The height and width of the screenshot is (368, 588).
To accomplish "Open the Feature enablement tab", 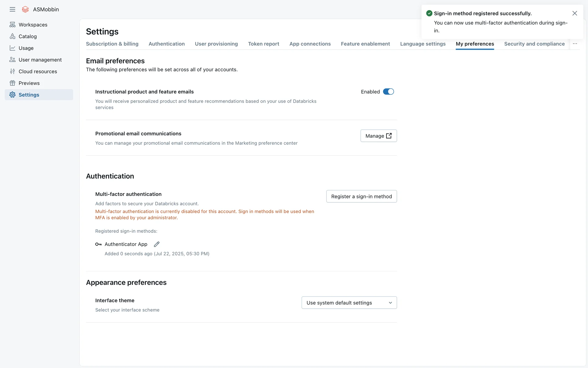I will tap(365, 44).
